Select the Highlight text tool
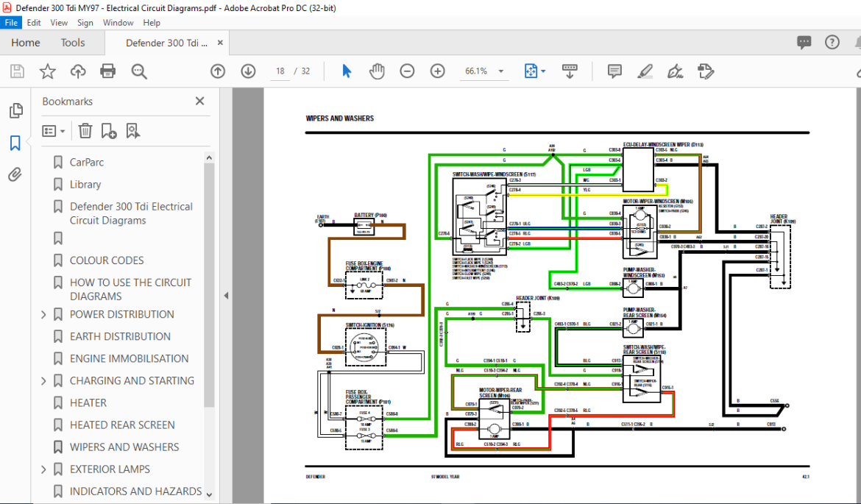This screenshot has width=861, height=504. click(x=645, y=71)
